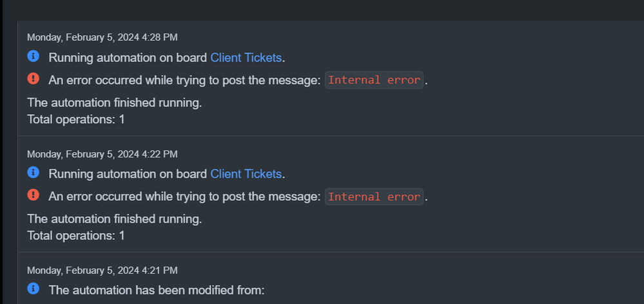The width and height of the screenshot is (644, 304).
Task: Click 'Total operations: 1' in the 4:22 PM entry
Action: pos(76,236)
